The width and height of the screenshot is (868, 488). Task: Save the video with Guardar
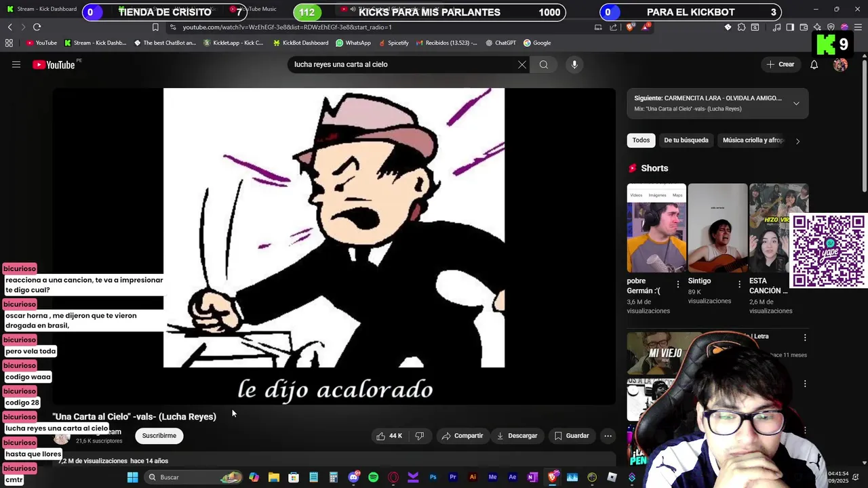[572, 436]
